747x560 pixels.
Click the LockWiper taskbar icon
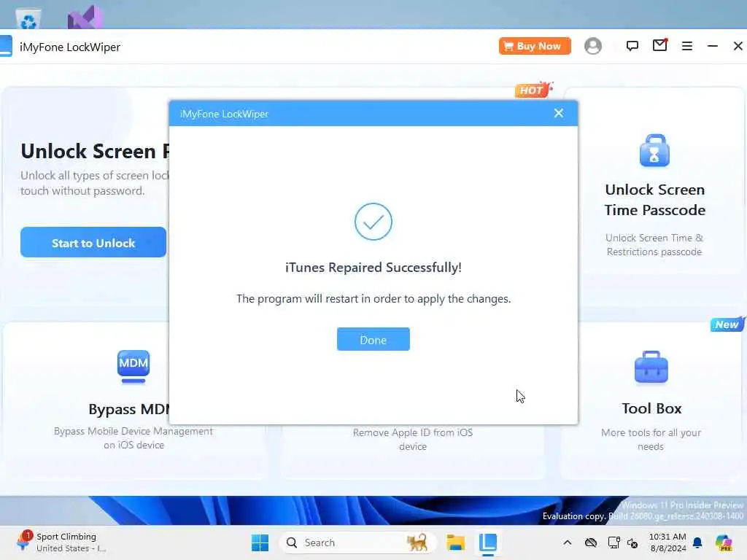pyautogui.click(x=488, y=542)
